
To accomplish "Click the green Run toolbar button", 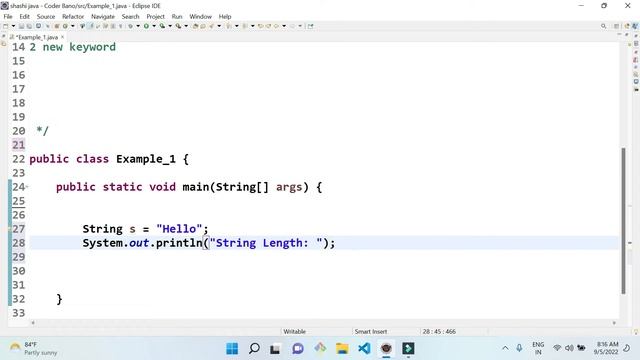I will coord(146,26).
